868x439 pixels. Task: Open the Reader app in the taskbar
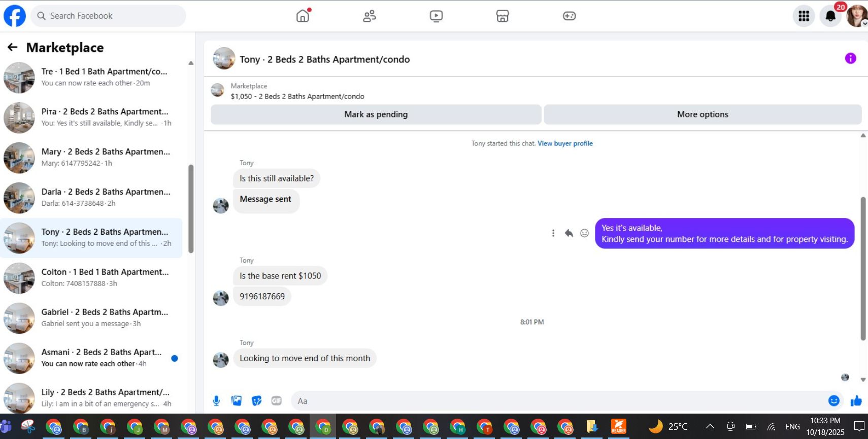coord(618,426)
